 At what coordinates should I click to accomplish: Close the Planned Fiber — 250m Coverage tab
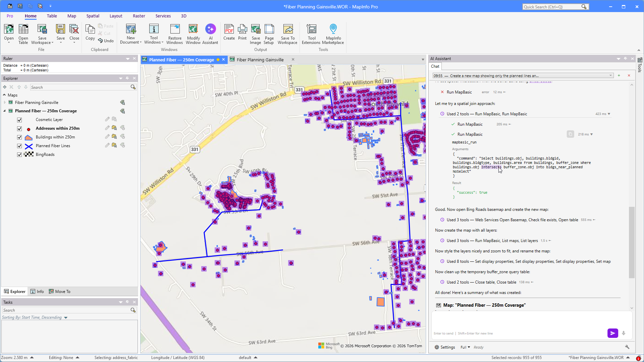(223, 59)
